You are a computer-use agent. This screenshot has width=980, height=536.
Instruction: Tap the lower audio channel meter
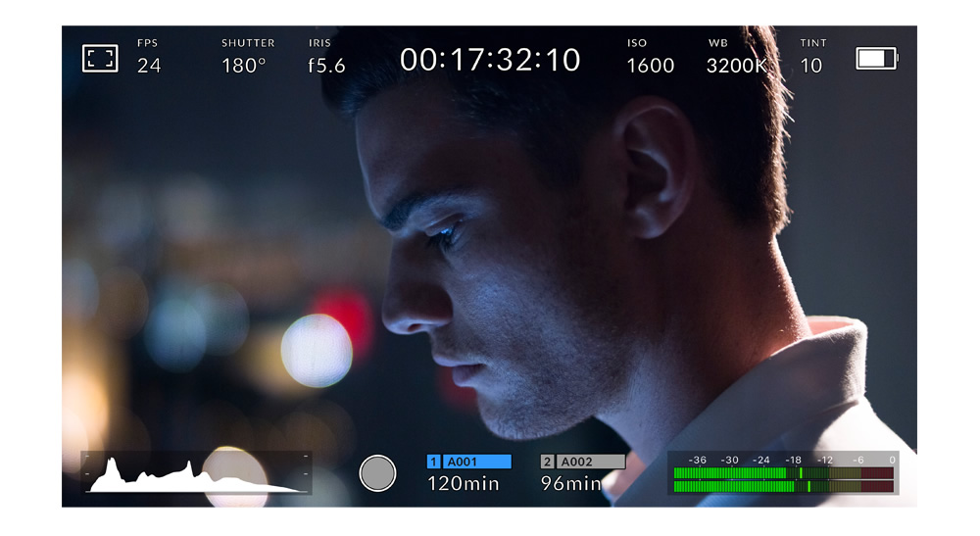(x=784, y=486)
